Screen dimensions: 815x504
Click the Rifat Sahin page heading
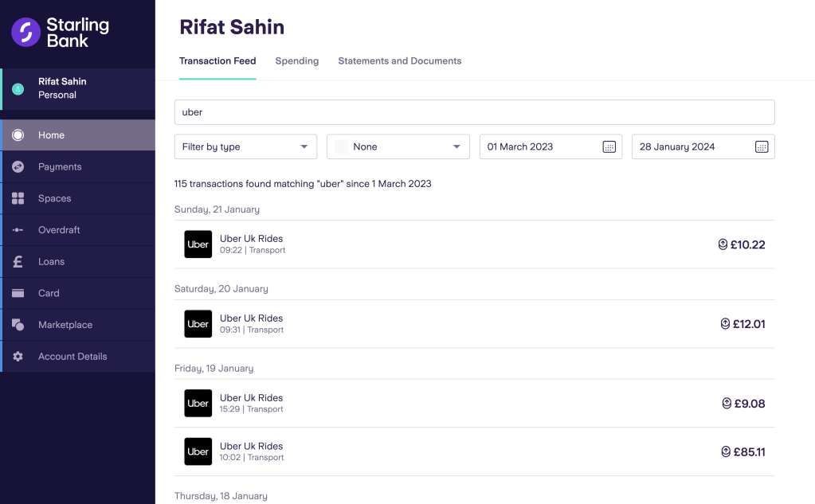232,27
